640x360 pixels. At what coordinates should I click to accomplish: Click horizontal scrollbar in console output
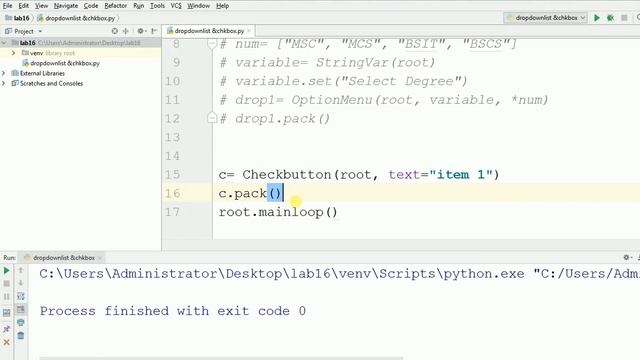coord(221,358)
